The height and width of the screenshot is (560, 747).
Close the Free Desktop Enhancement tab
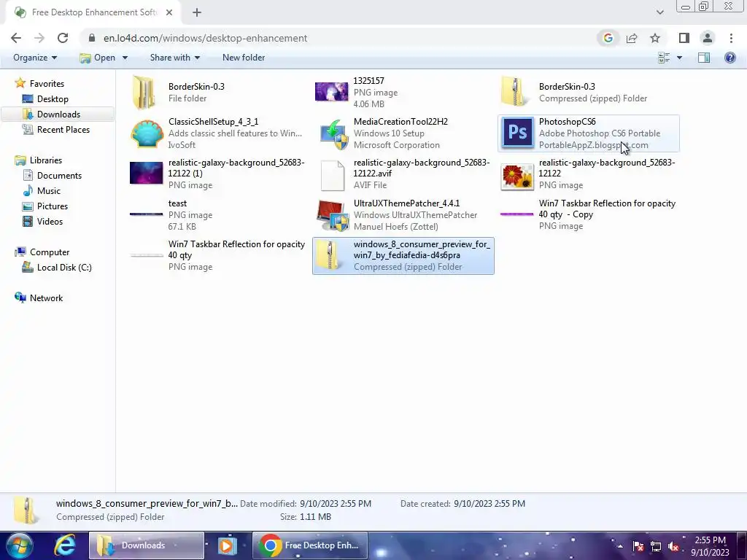click(169, 13)
